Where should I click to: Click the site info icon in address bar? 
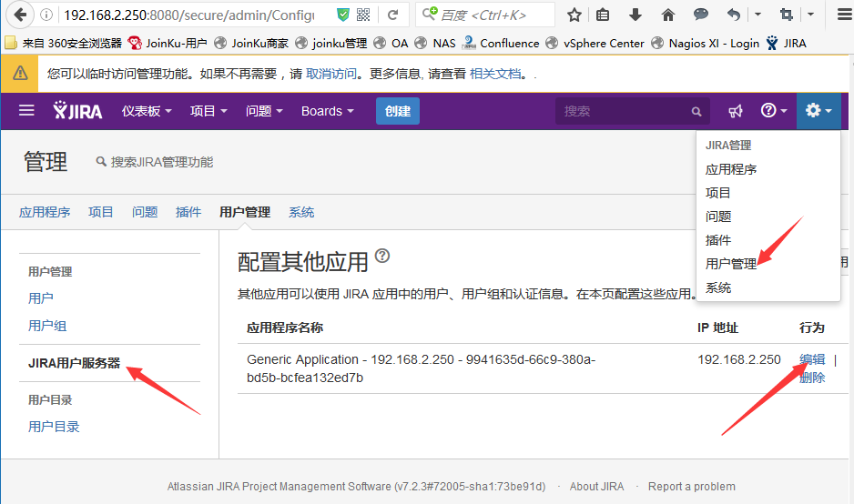click(46, 15)
